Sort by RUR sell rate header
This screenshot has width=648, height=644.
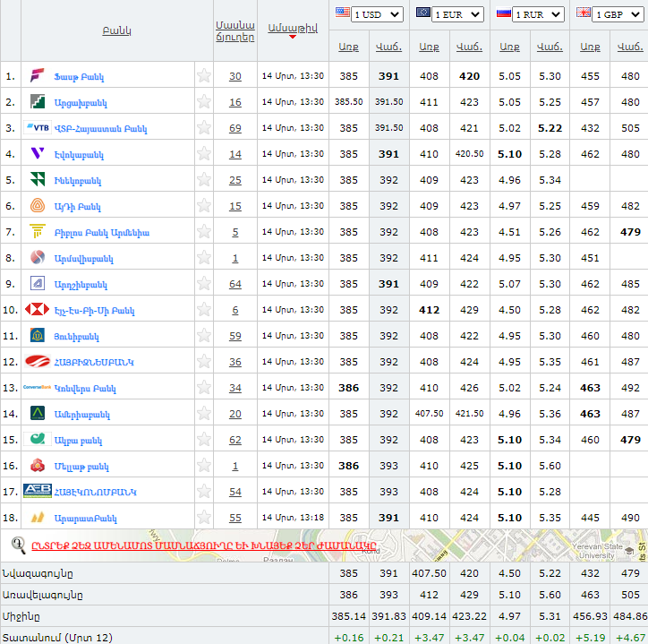click(550, 47)
